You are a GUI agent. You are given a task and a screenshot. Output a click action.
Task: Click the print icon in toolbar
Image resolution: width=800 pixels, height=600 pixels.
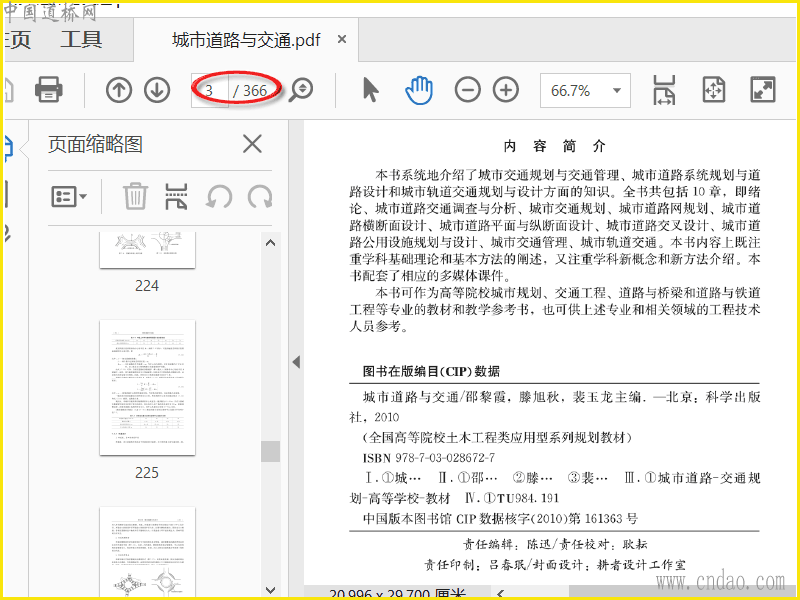[x=49, y=90]
